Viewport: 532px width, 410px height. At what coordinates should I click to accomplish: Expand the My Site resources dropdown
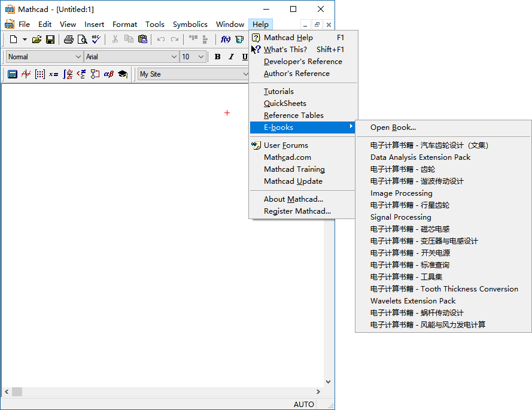pos(245,74)
